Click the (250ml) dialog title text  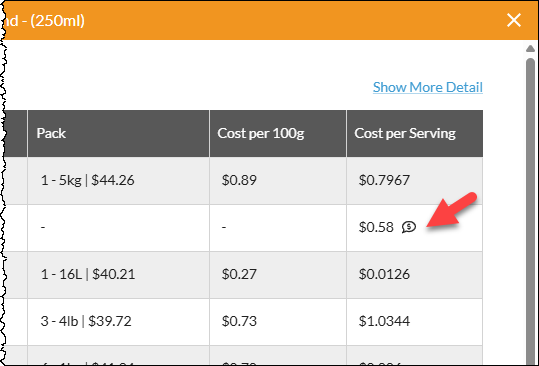(x=57, y=21)
